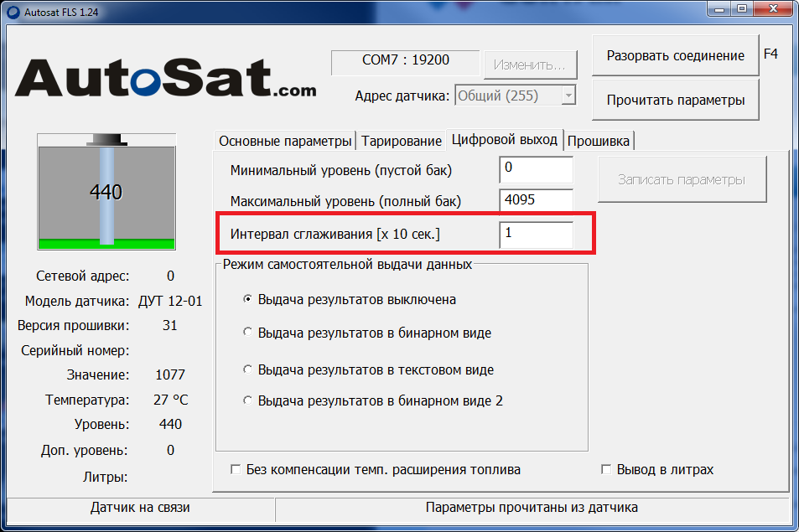
Task: Go to the 'Прошивка' tab
Action: coord(599,141)
